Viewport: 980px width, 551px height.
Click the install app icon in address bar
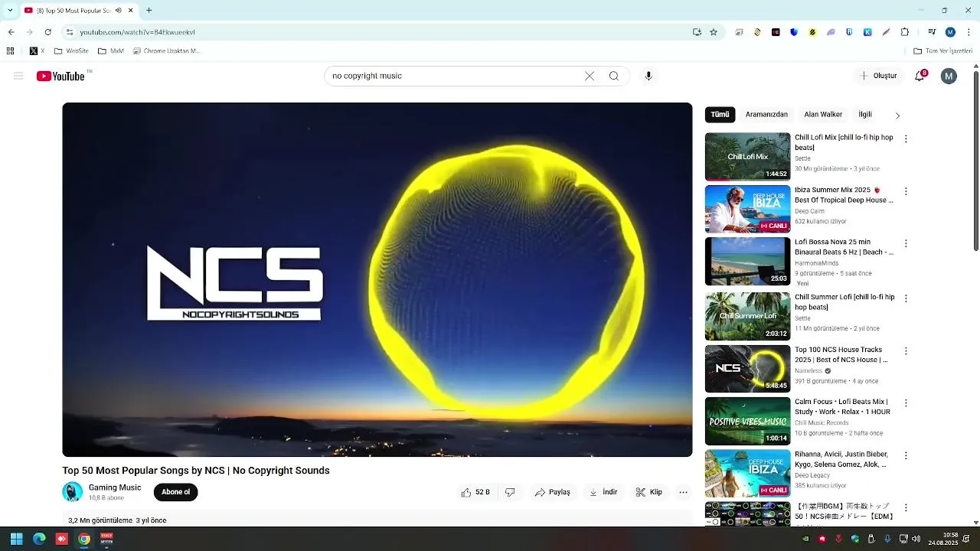click(697, 32)
